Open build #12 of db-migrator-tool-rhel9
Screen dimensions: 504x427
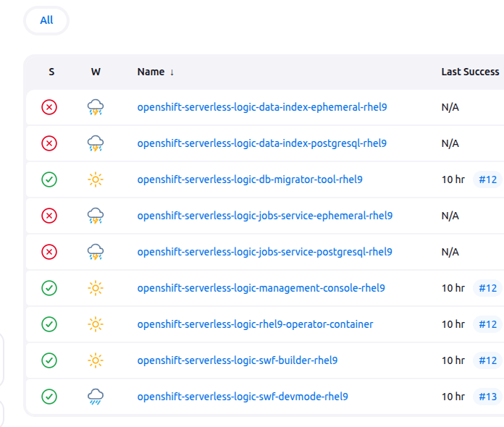[488, 179]
